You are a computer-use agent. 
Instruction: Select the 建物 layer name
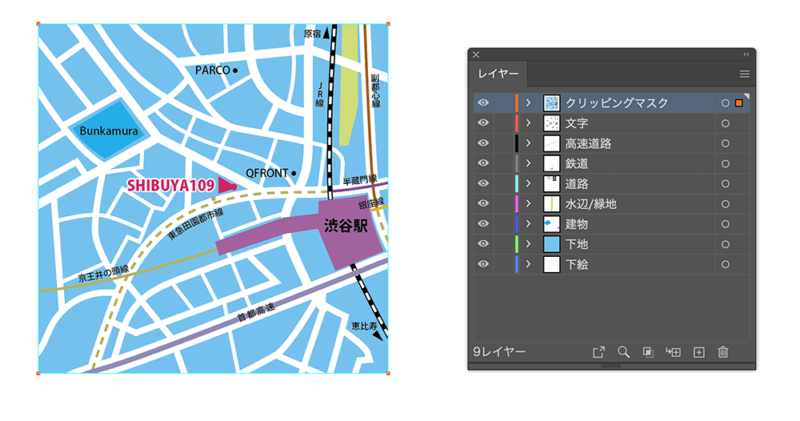click(577, 224)
